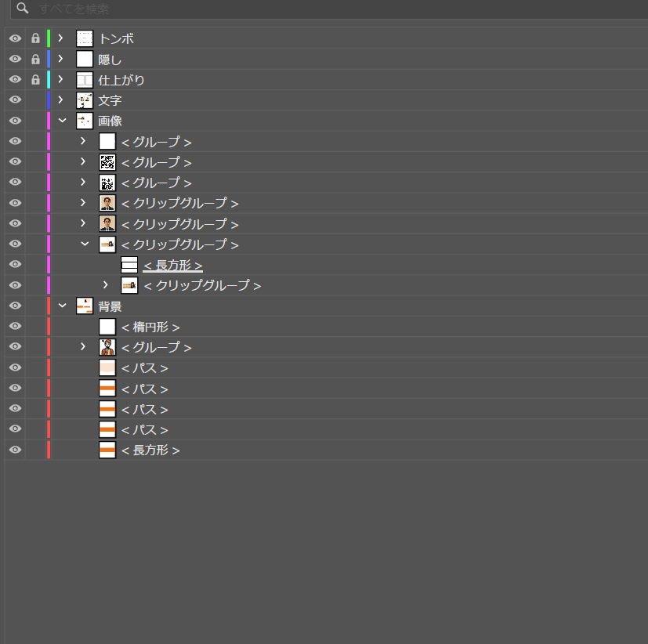
Task: Select the 楕円形 item in 背景 layer
Action: pyautogui.click(x=150, y=327)
